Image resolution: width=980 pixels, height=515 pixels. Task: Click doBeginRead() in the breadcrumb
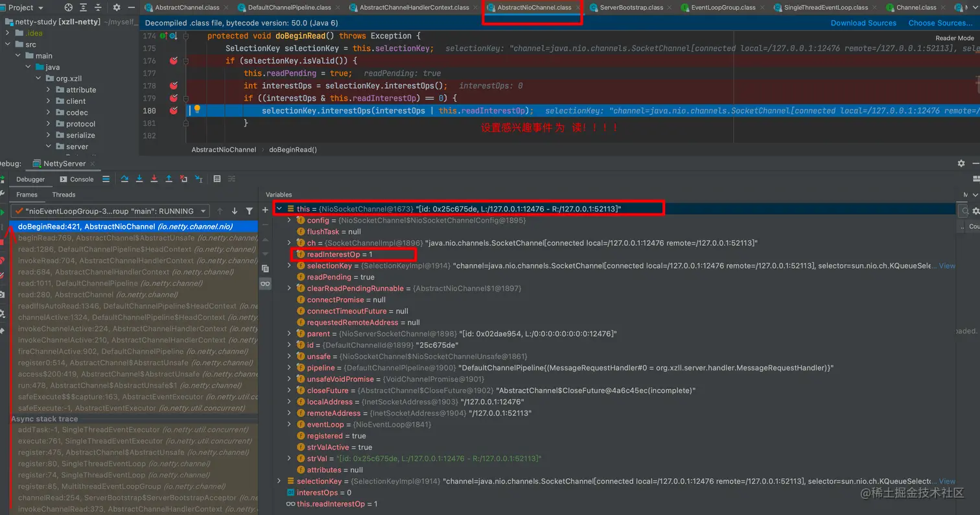click(x=293, y=149)
